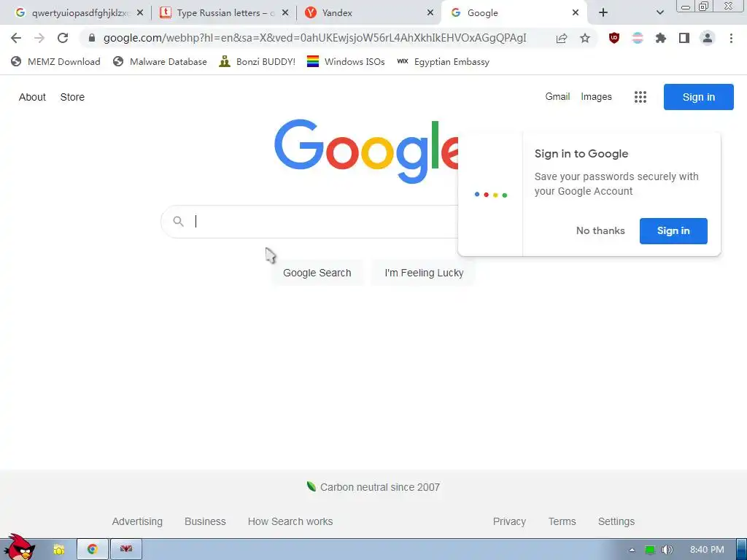Close the Type Russian letters tab
The width and height of the screenshot is (747, 560).
coord(285,13)
